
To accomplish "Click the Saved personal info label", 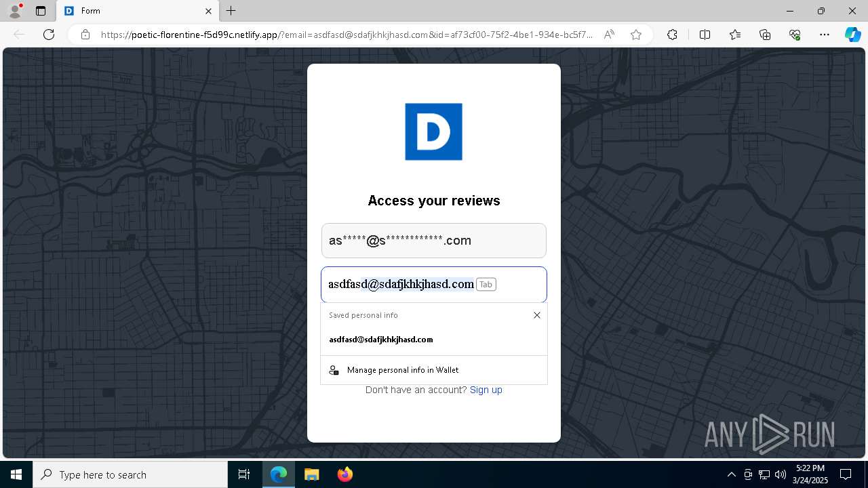I will pos(363,315).
